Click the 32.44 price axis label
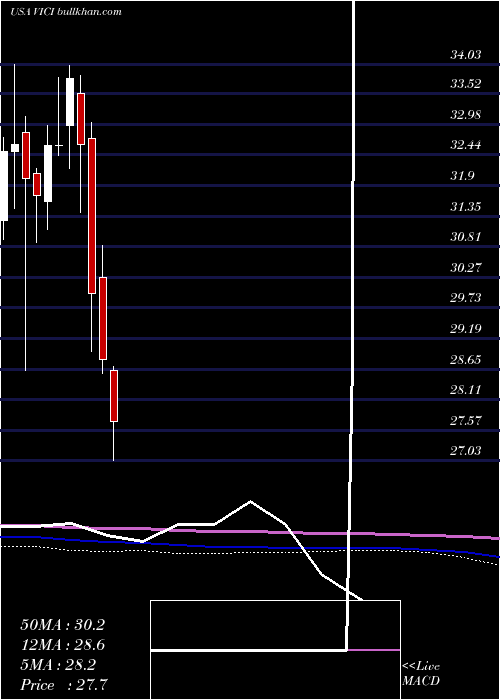The image size is (500, 700). click(466, 145)
